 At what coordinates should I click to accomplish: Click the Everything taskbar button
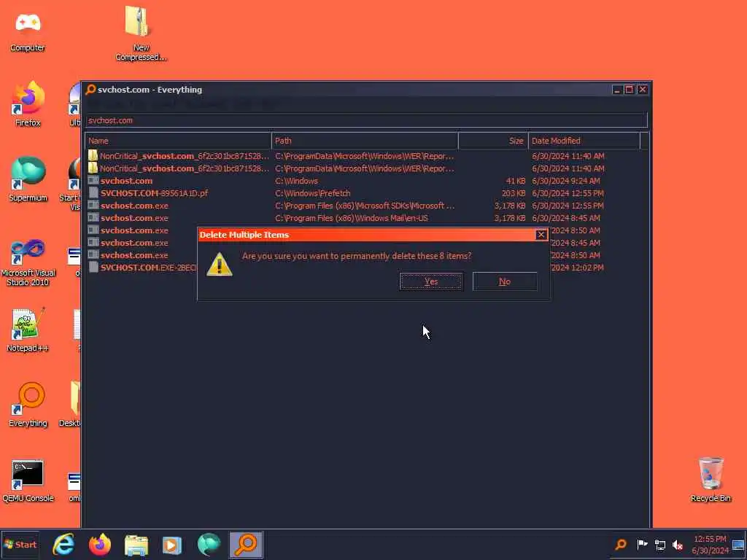tap(246, 545)
